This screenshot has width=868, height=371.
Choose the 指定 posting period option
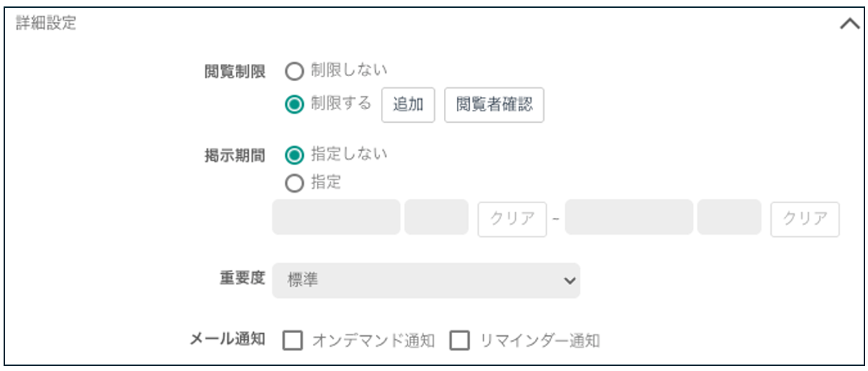coord(295,184)
